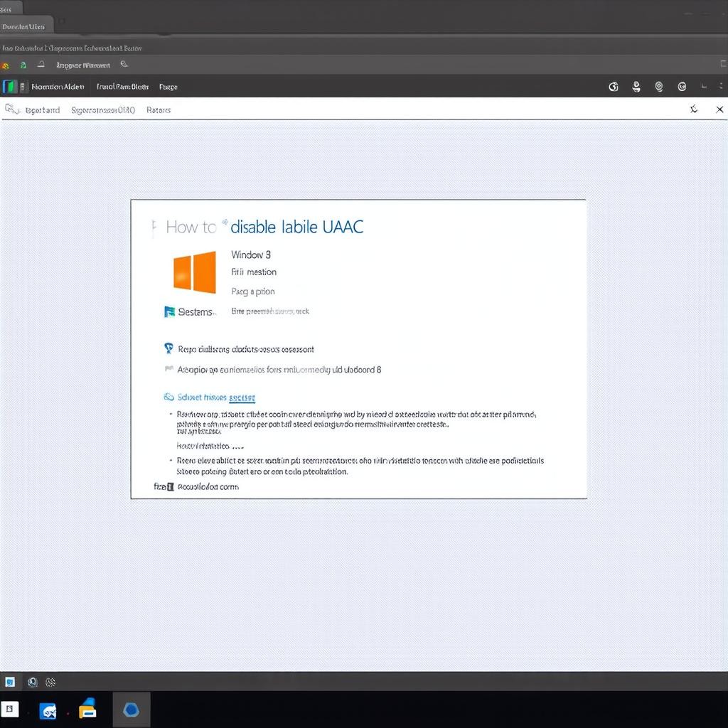Screen dimensions: 728x728
Task: Click the orange Windows logo image
Action: coord(194,271)
